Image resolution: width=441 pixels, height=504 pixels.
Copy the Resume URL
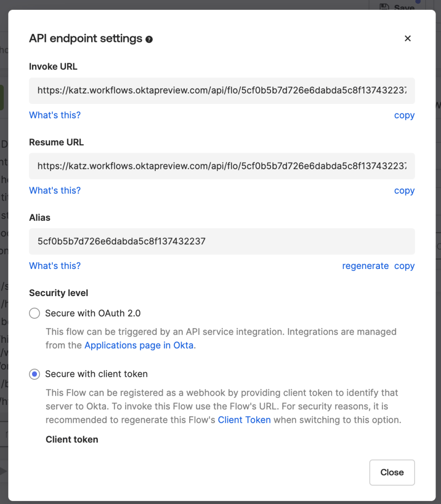click(x=404, y=190)
